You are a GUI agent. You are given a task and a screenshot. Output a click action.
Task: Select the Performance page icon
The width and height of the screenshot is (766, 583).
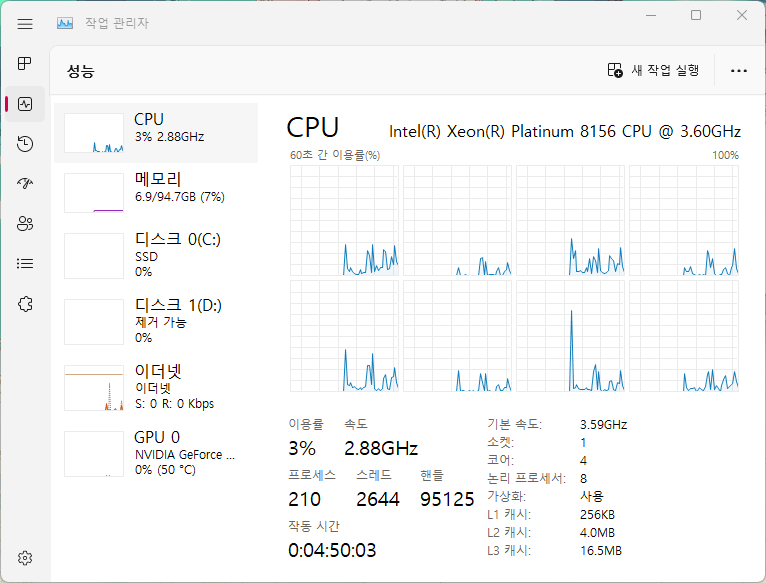coord(25,104)
